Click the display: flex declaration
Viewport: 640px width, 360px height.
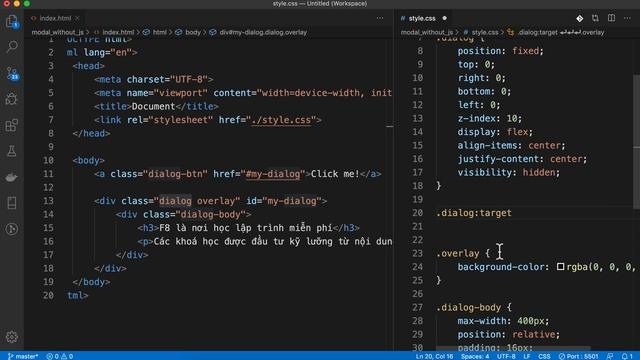495,132
